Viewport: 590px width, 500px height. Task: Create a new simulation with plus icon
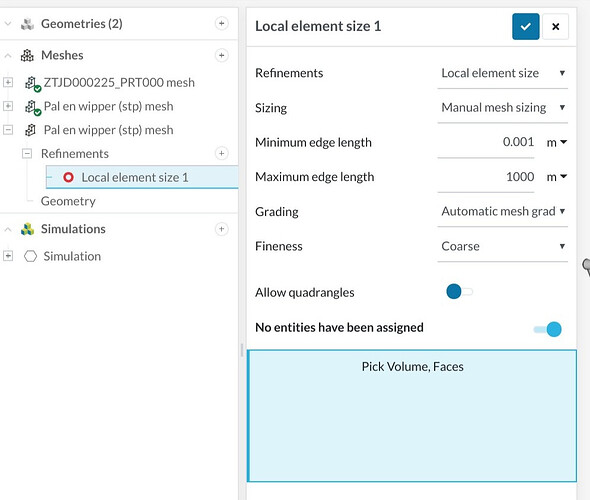(x=221, y=229)
